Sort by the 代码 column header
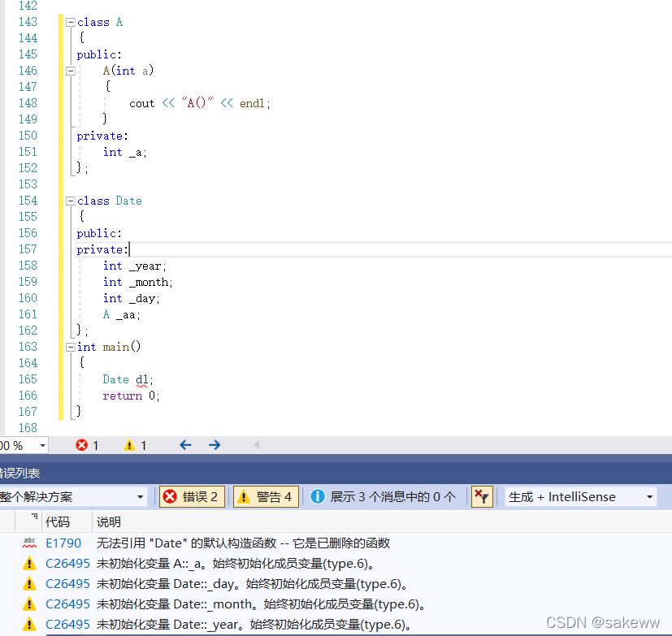Screen dimensions: 672x636 [x=58, y=521]
